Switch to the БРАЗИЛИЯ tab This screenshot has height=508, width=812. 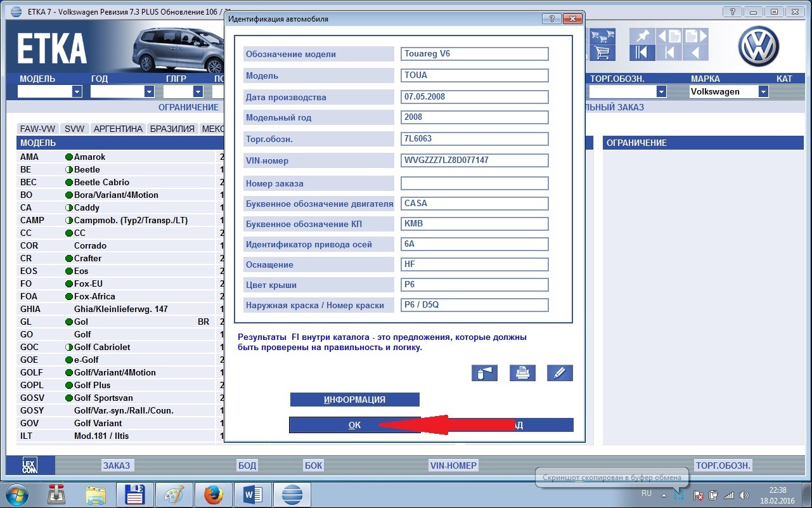coord(172,128)
